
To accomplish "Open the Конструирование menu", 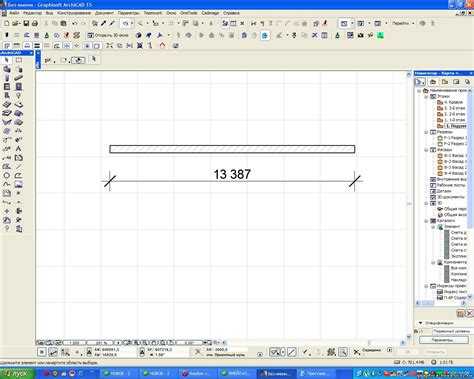I will point(74,13).
